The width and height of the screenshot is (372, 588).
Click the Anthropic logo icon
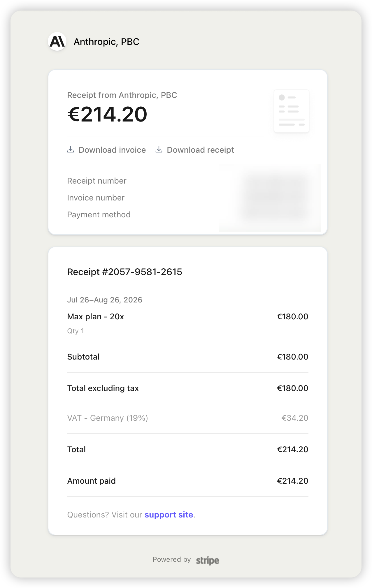pyautogui.click(x=57, y=41)
